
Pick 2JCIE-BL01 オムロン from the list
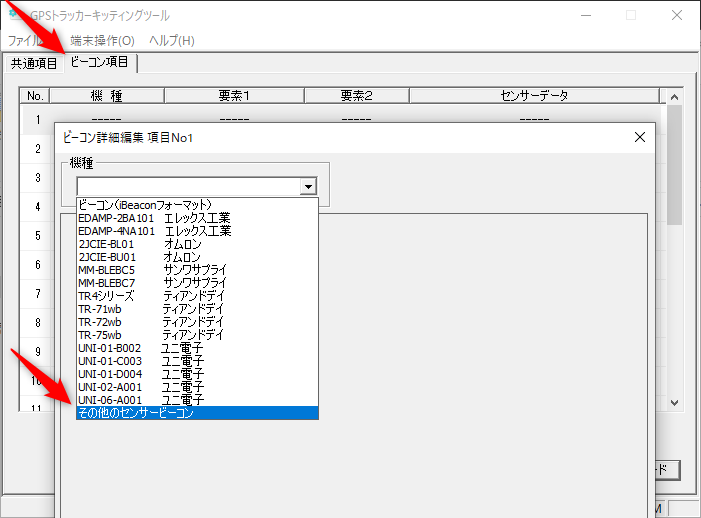[x=197, y=244]
